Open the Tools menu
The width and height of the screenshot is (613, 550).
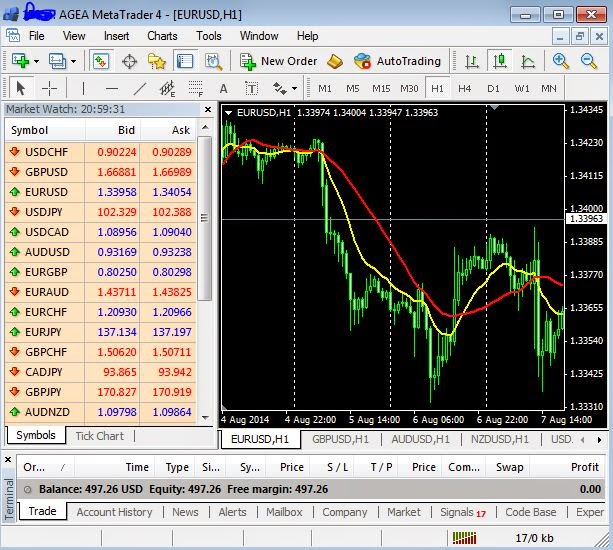pos(209,36)
